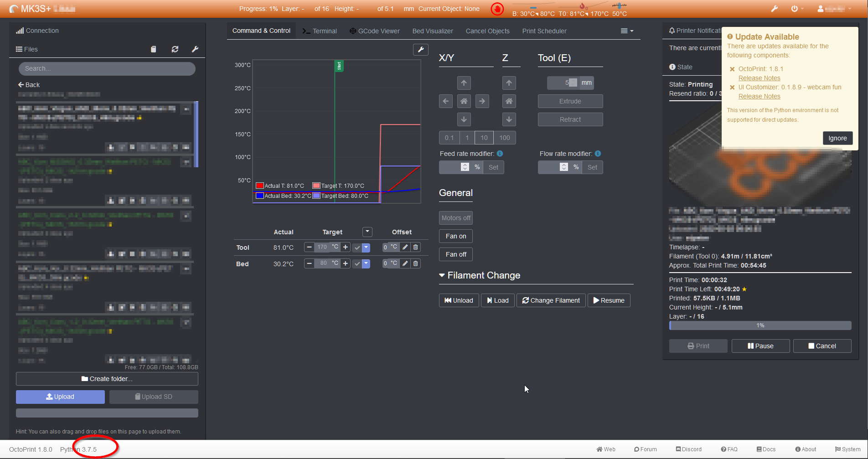Click the extrude length mm field

click(563, 83)
